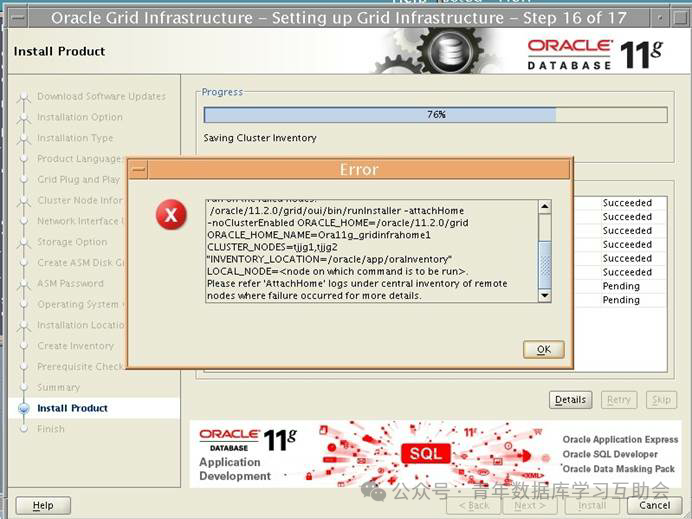692x519 pixels.
Task: Select the Installation Location step
Action: click(x=81, y=325)
